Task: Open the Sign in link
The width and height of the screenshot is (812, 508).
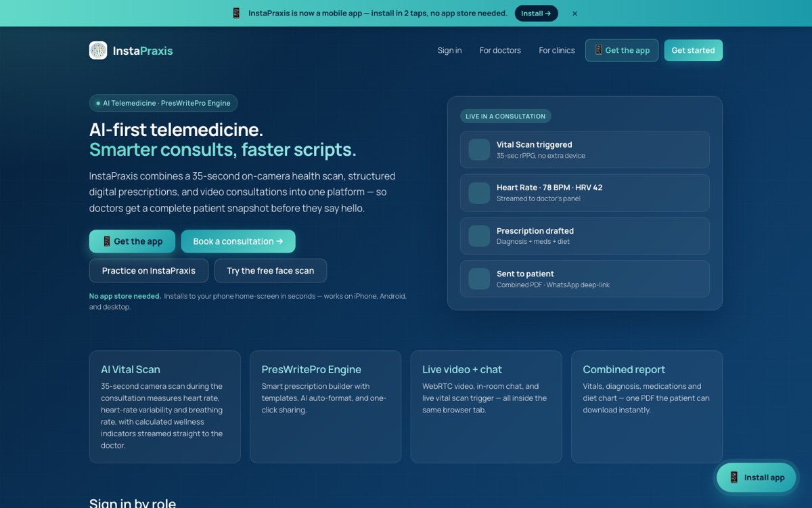Action: tap(449, 50)
